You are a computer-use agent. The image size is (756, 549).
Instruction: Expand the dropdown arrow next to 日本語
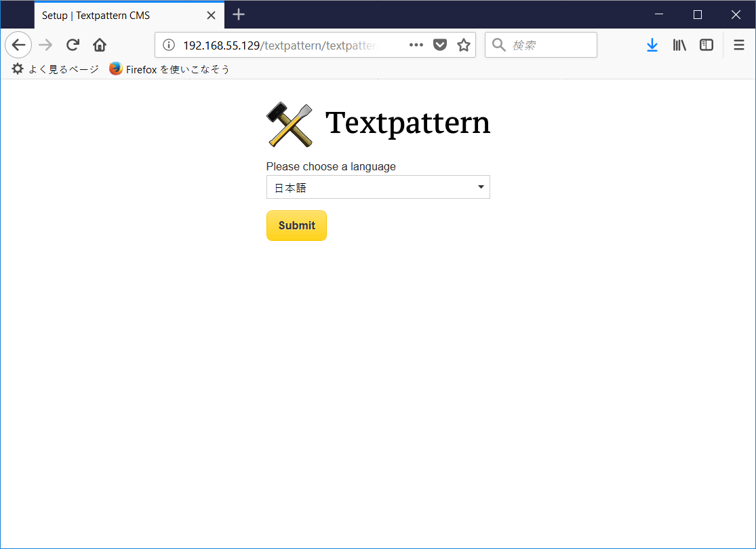click(481, 187)
